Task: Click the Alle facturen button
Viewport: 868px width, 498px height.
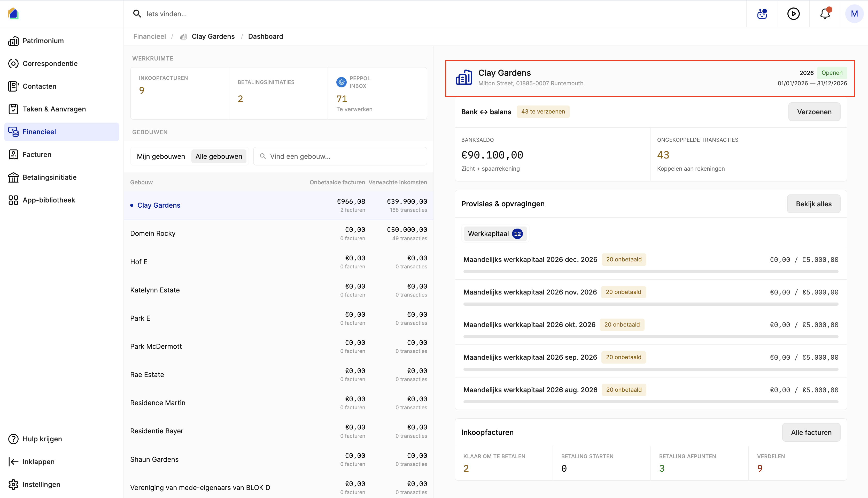Action: pos(811,432)
